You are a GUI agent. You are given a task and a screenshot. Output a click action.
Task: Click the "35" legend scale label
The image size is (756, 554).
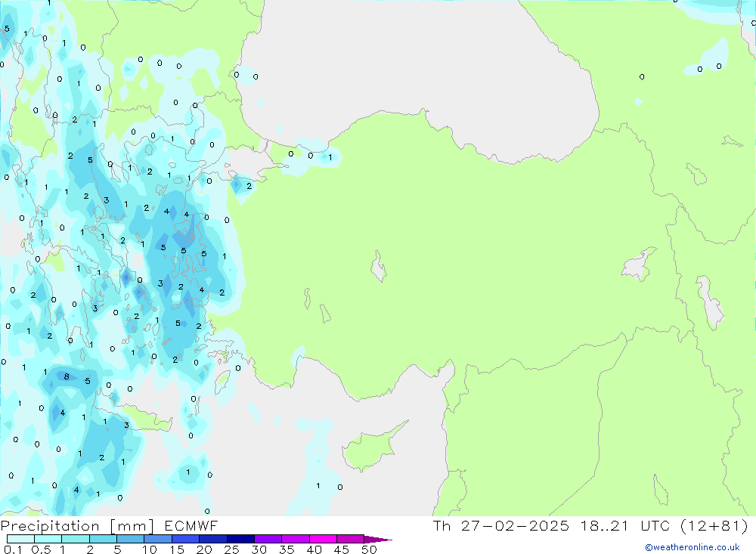coord(287,549)
